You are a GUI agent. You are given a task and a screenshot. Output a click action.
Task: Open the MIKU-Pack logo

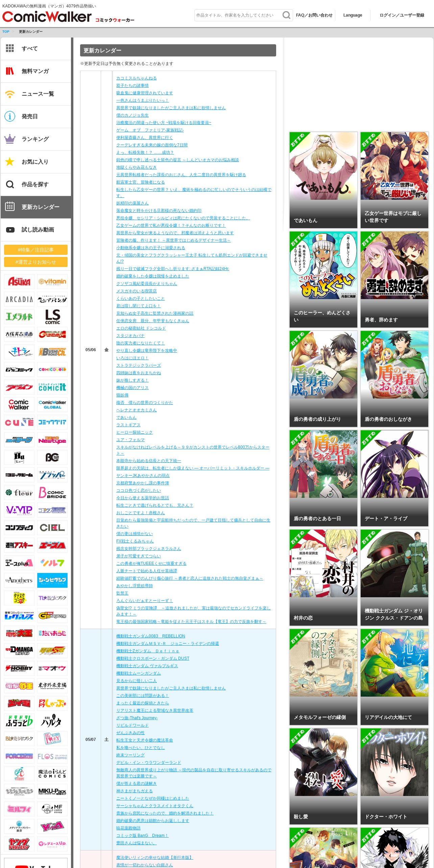coord(52,791)
